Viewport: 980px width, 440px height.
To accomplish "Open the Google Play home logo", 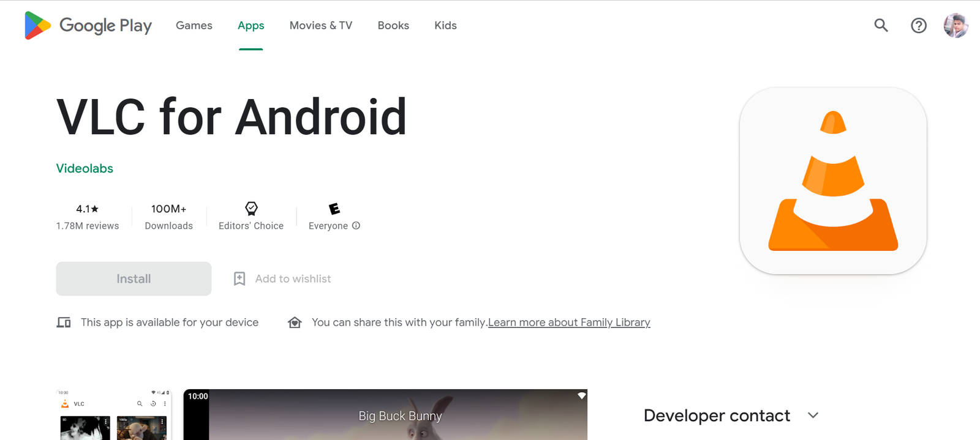I will pyautogui.click(x=88, y=26).
